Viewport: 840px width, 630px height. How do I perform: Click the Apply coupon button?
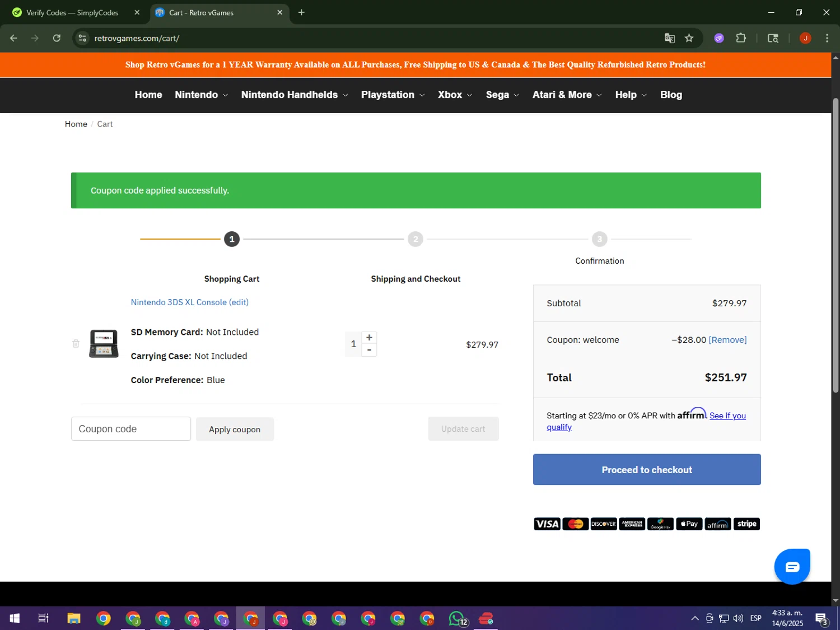(235, 429)
